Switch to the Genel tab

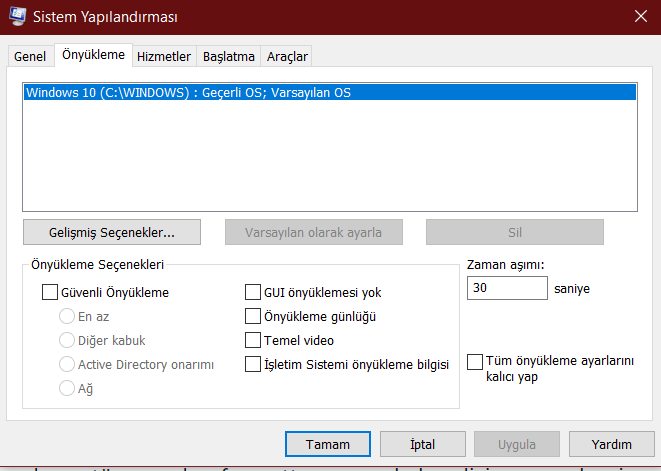[30, 57]
